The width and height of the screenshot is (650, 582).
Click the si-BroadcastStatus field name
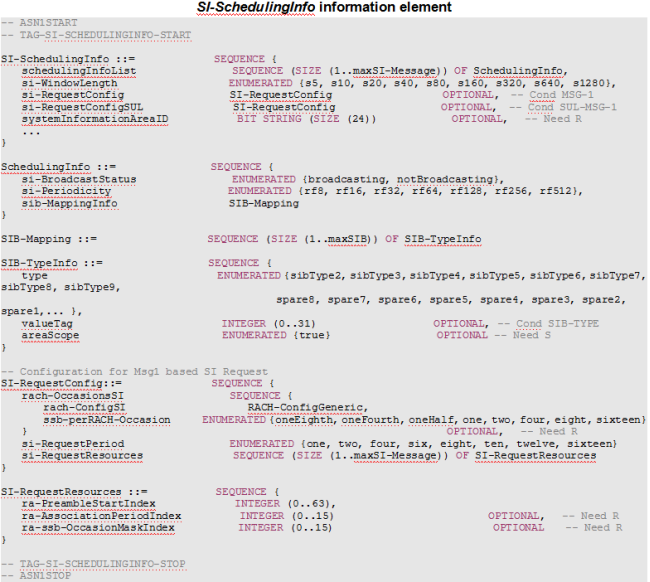[79, 179]
